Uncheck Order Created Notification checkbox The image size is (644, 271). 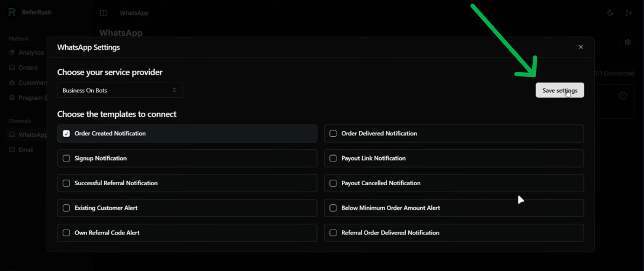(x=66, y=134)
